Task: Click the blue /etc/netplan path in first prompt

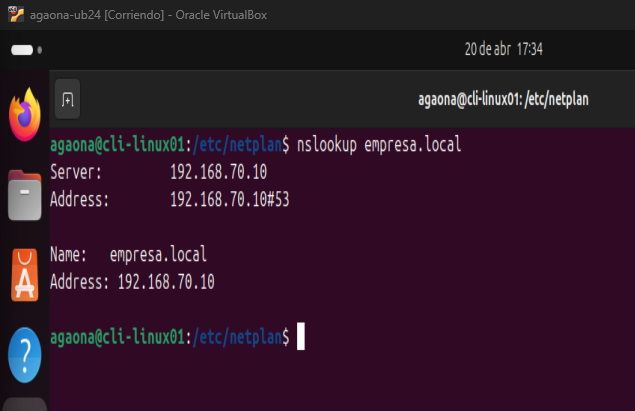Action: coord(237,145)
